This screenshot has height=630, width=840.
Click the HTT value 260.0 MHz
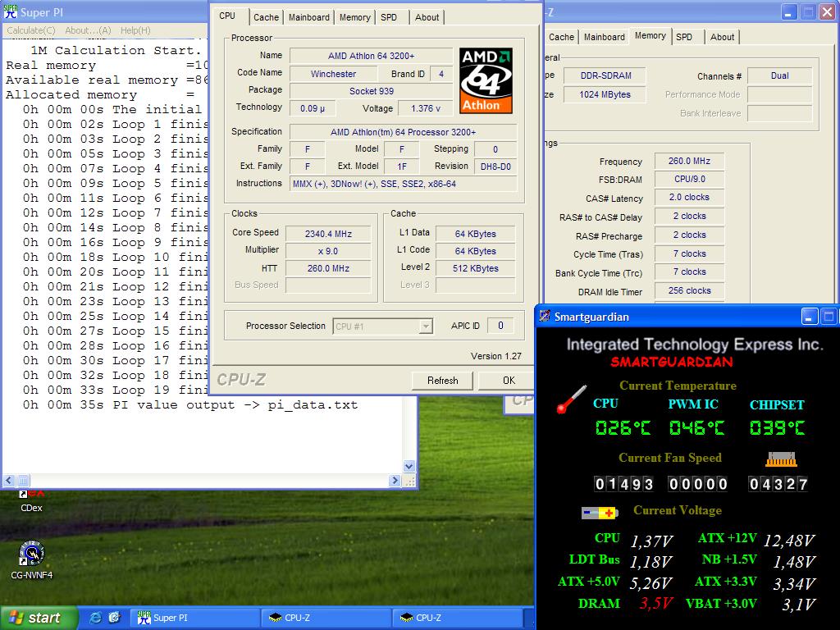click(328, 268)
